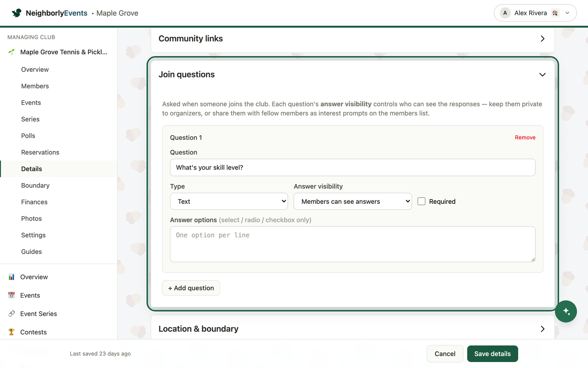Open the sparkle assistant floating button

pyautogui.click(x=566, y=311)
